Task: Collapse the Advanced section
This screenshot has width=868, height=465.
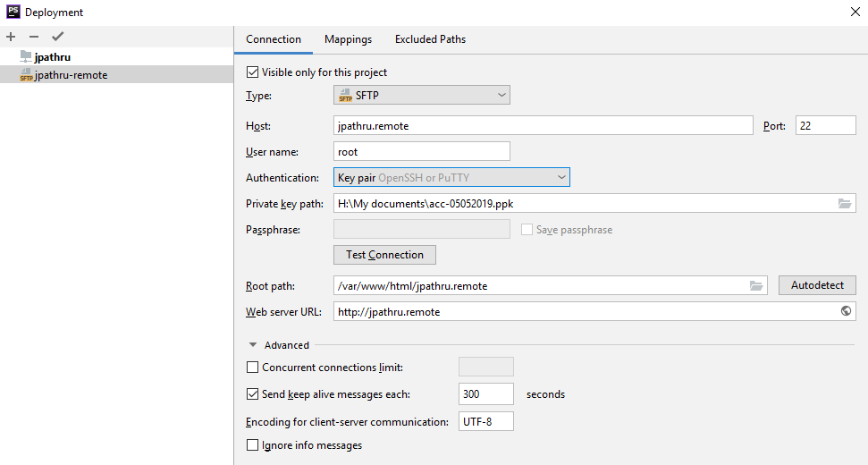Action: pyautogui.click(x=254, y=345)
